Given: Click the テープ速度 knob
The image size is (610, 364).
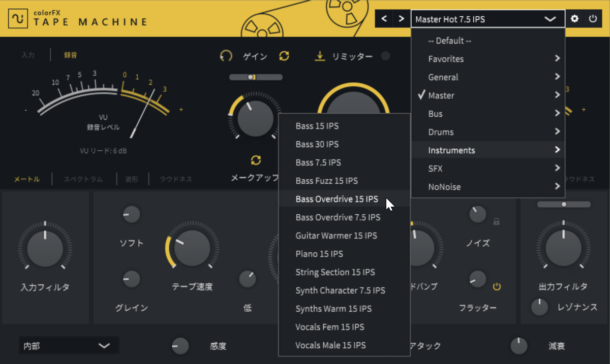Looking at the screenshot, I should click(192, 248).
